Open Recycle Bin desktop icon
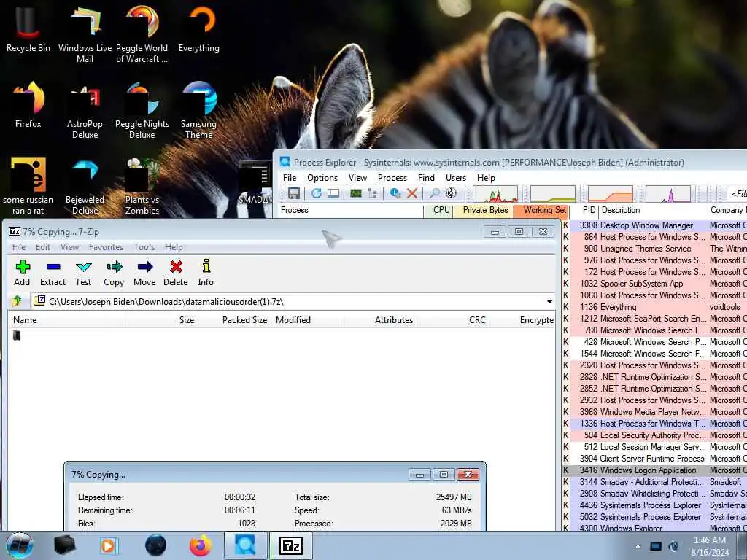This screenshot has height=560, width=747. pos(28,28)
